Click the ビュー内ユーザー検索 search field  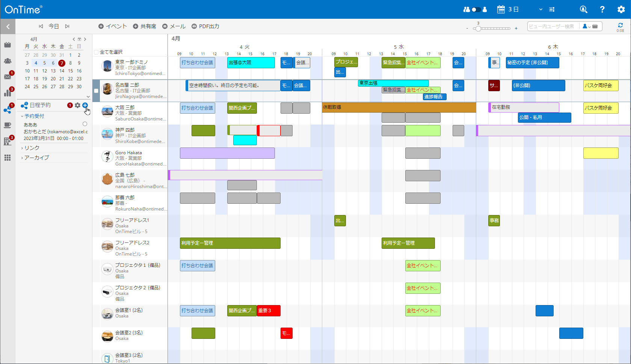click(552, 26)
